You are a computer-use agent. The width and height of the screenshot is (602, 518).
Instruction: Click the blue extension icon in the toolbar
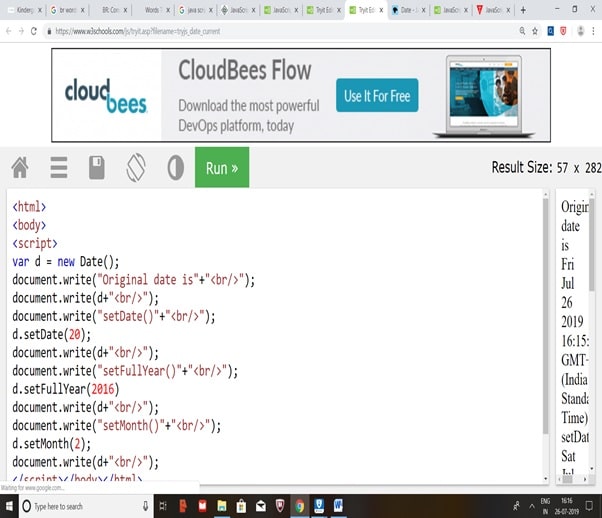(551, 31)
